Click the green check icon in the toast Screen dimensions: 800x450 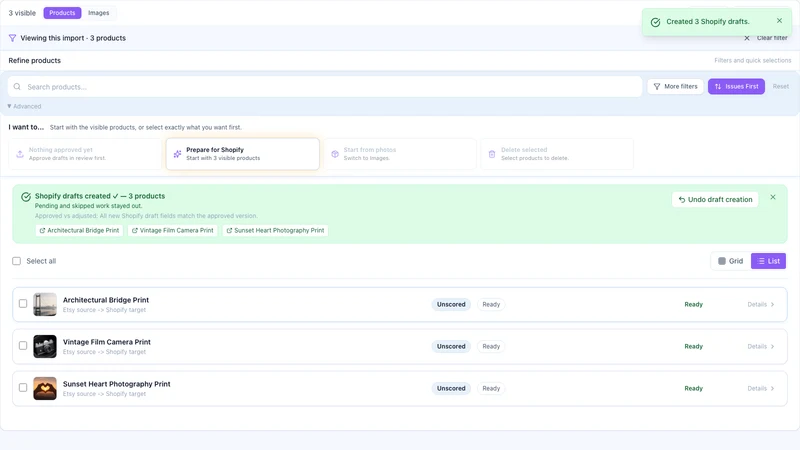656,22
